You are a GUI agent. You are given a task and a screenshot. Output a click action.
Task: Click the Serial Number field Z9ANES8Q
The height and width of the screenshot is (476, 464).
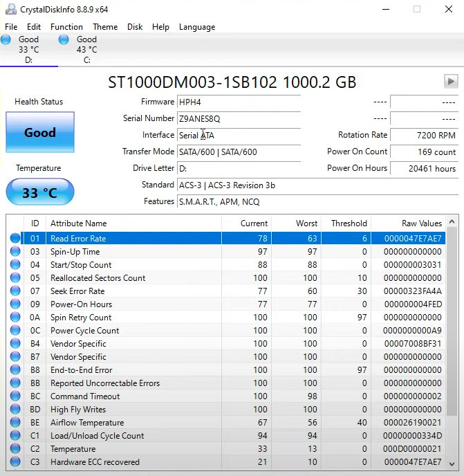[239, 118]
